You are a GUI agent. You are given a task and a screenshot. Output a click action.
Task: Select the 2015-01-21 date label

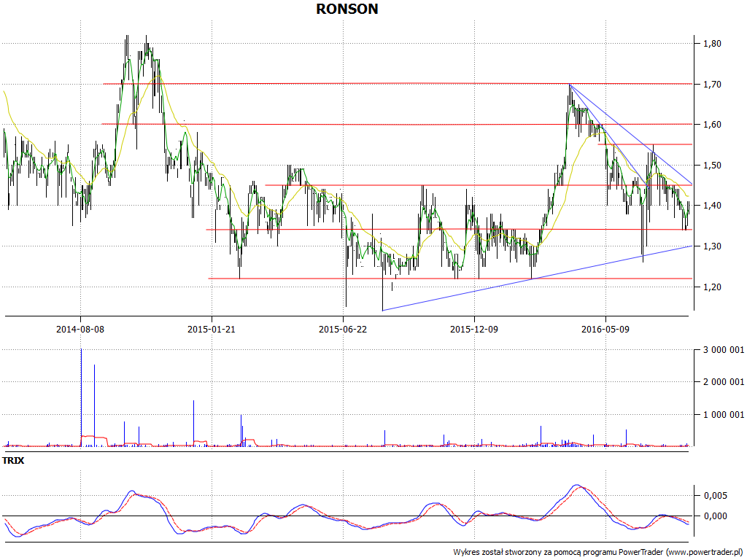(212, 329)
